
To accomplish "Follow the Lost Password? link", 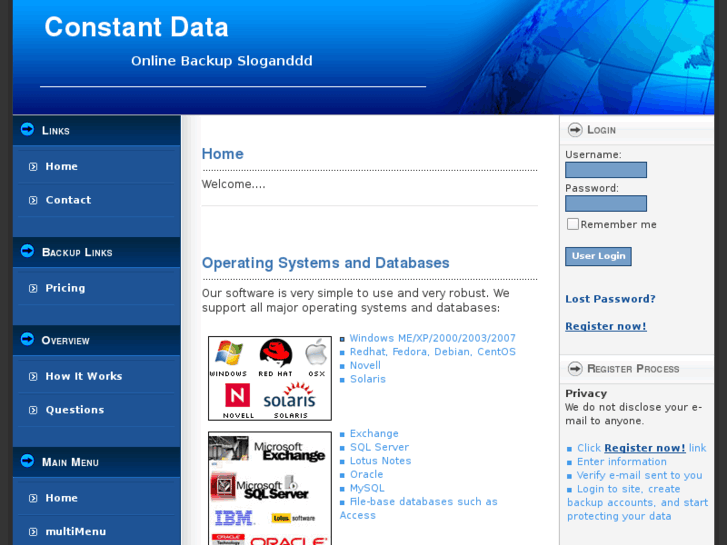I will pyautogui.click(x=610, y=299).
